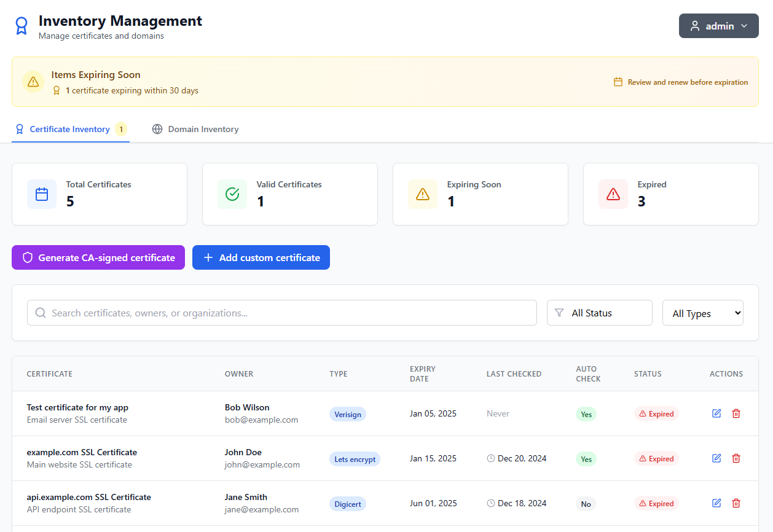Click the green checkmark on Valid Certificates card

pos(232,194)
